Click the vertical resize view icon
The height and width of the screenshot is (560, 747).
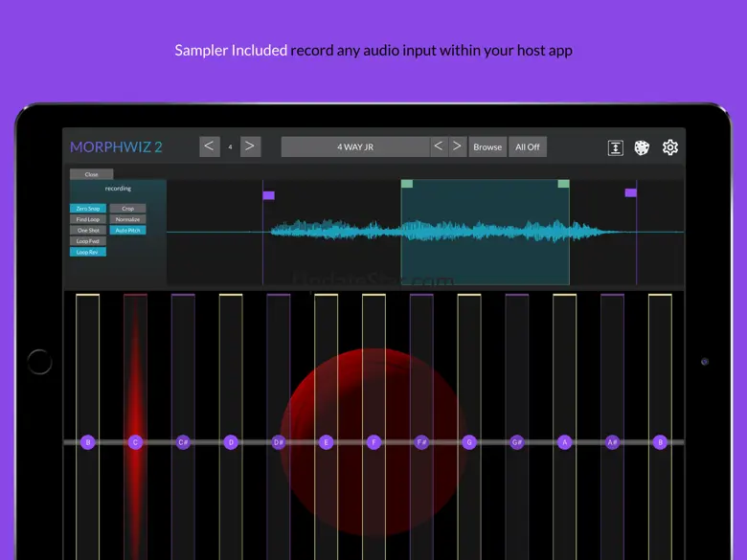tap(616, 147)
